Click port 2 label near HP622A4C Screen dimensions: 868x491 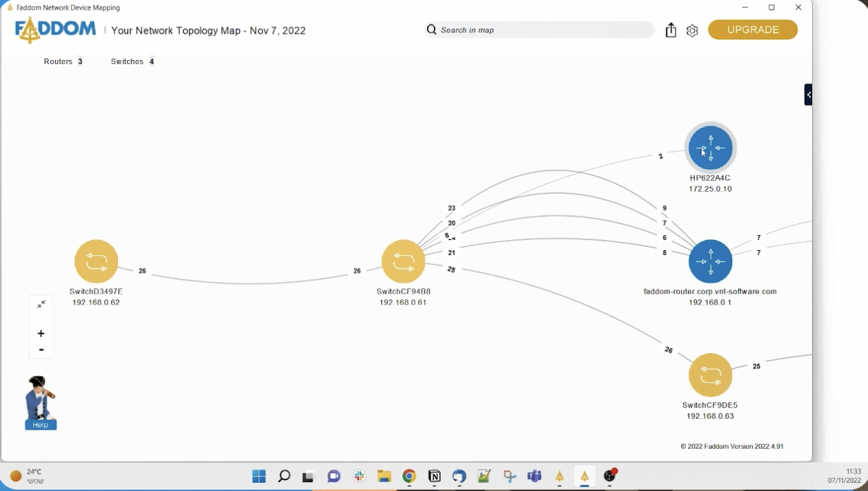tap(660, 157)
